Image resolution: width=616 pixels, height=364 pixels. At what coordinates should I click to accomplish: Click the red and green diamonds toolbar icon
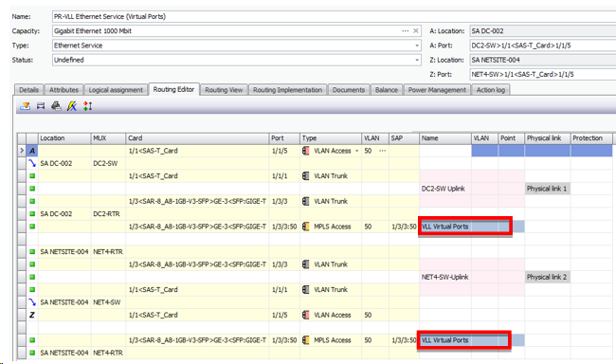[87, 106]
